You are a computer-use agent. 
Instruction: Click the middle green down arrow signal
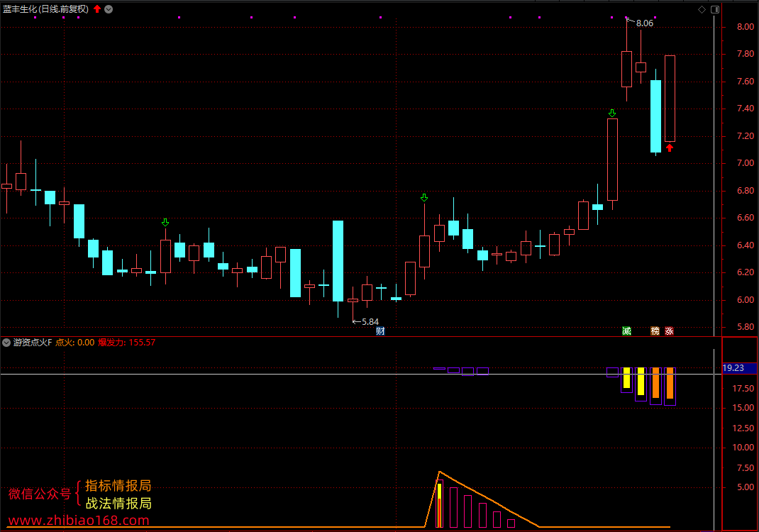(x=424, y=198)
